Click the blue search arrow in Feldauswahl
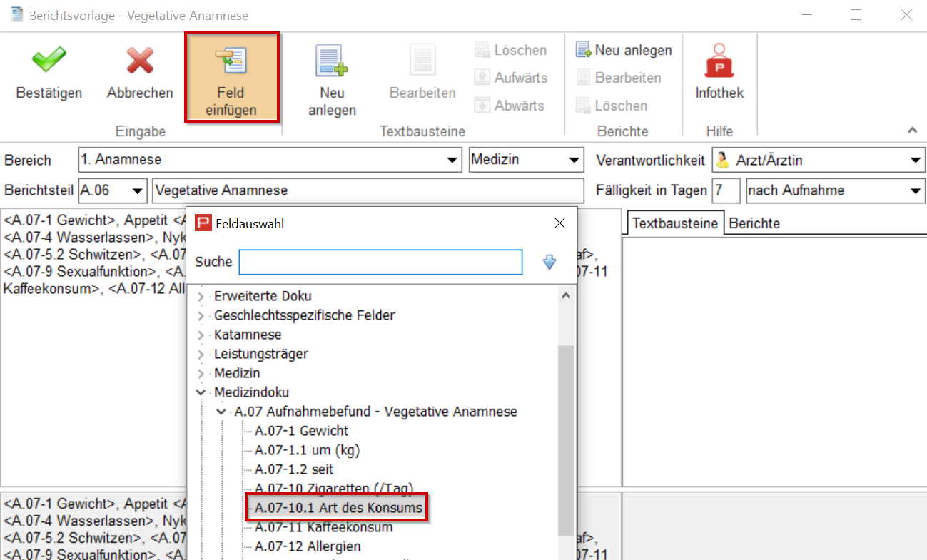The image size is (927, 560). pos(549,263)
